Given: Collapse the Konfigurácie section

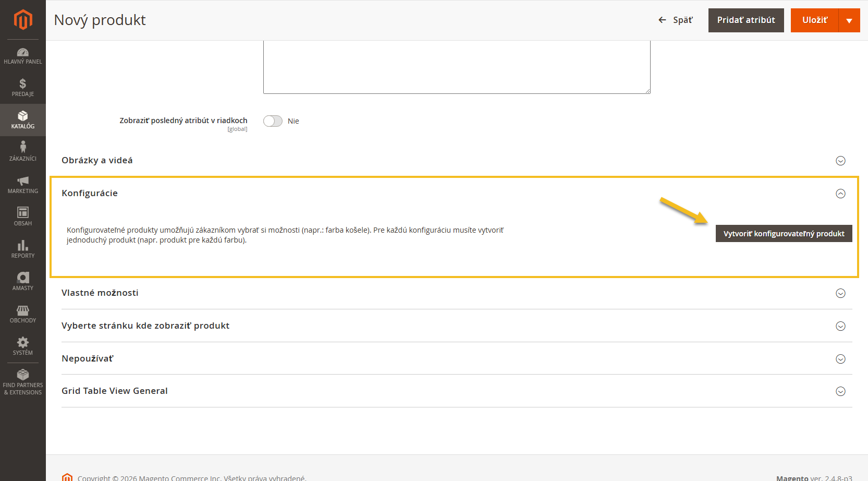Looking at the screenshot, I should (840, 194).
